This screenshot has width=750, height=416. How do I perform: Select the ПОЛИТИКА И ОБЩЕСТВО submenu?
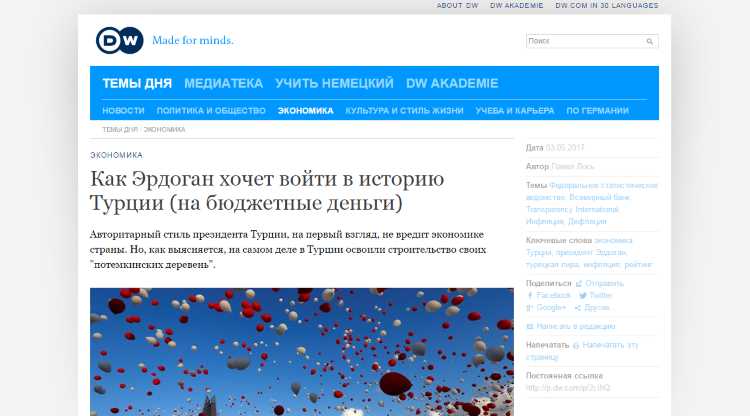211,110
